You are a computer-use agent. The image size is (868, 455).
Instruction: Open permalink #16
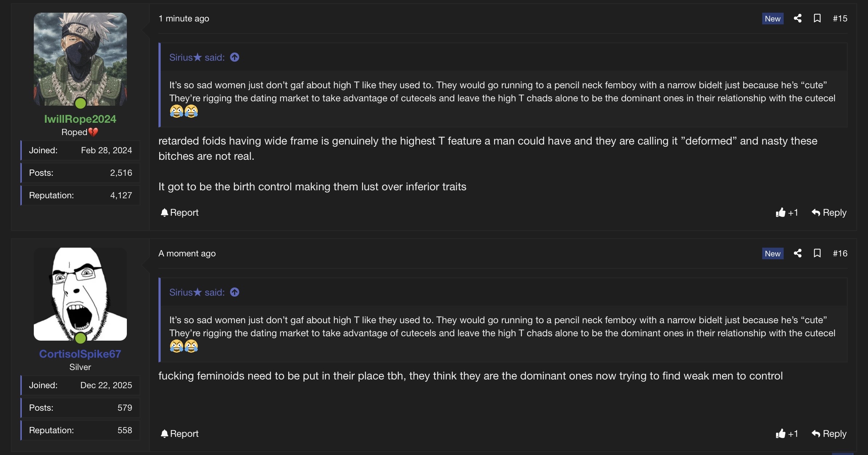840,253
